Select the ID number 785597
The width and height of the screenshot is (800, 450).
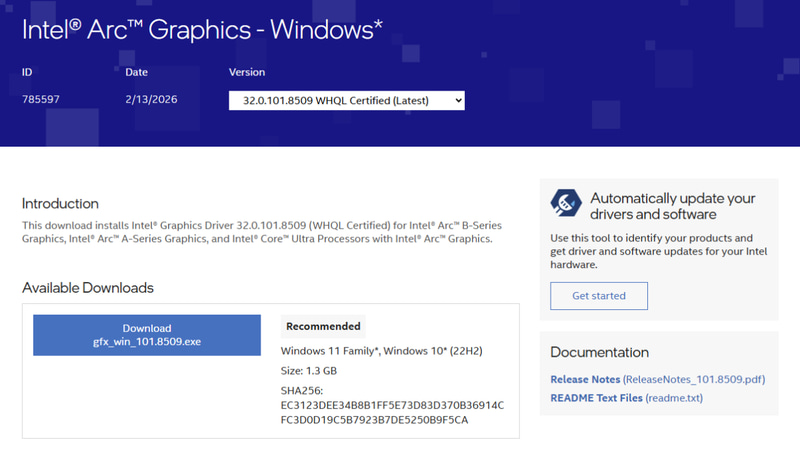(x=41, y=99)
